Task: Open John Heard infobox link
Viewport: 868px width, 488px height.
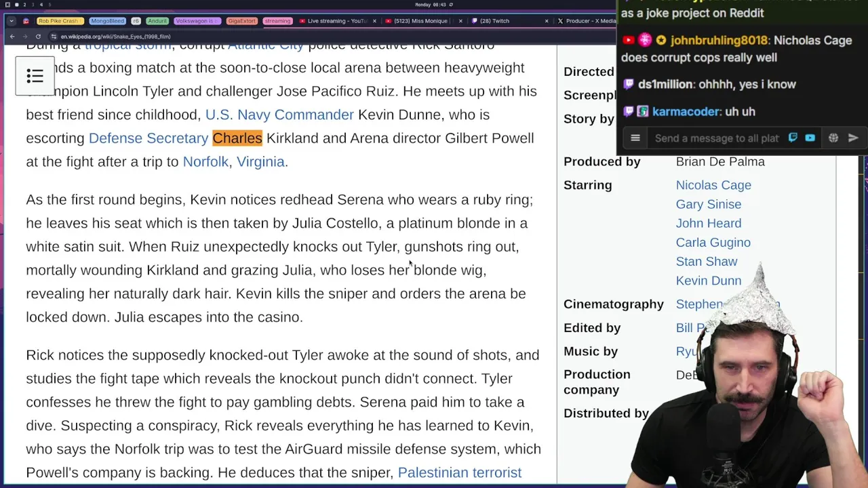Action: pyautogui.click(x=709, y=223)
